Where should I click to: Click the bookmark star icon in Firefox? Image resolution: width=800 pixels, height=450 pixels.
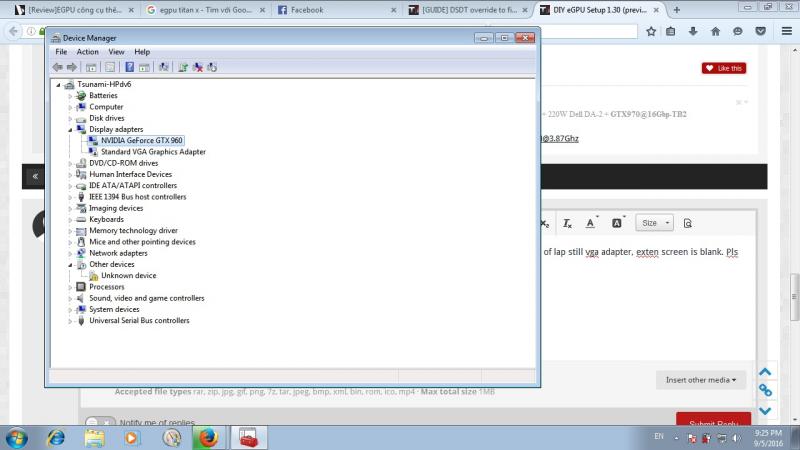pyautogui.click(x=651, y=32)
